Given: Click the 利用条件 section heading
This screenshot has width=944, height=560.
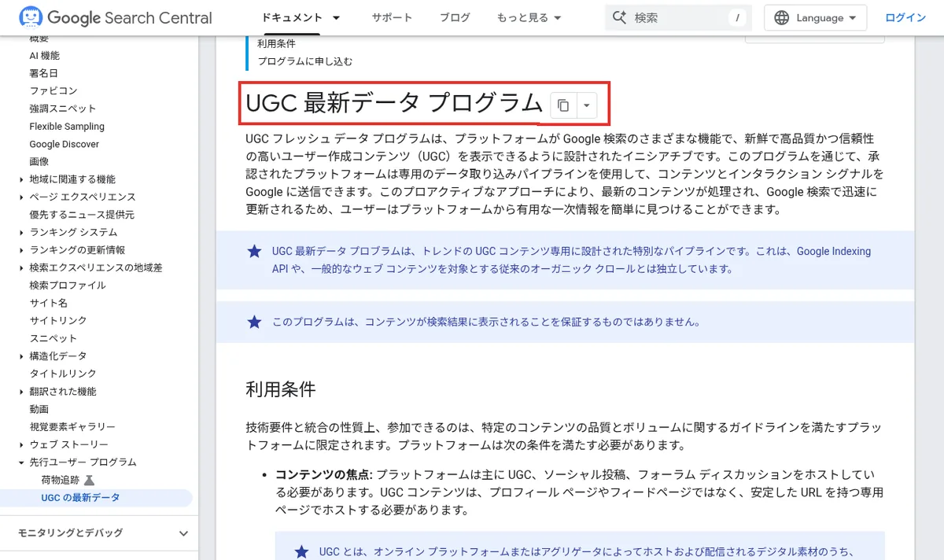Looking at the screenshot, I should click(281, 389).
